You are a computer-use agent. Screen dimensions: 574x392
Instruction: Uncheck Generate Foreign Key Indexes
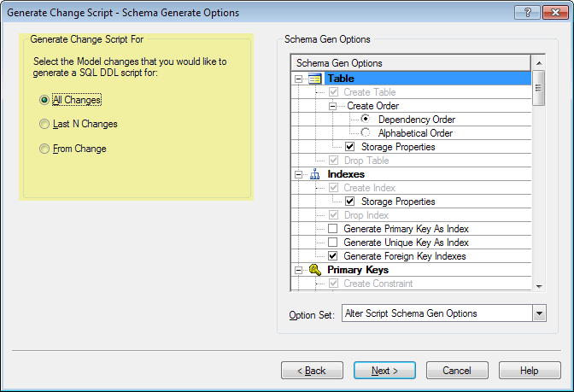click(x=333, y=256)
